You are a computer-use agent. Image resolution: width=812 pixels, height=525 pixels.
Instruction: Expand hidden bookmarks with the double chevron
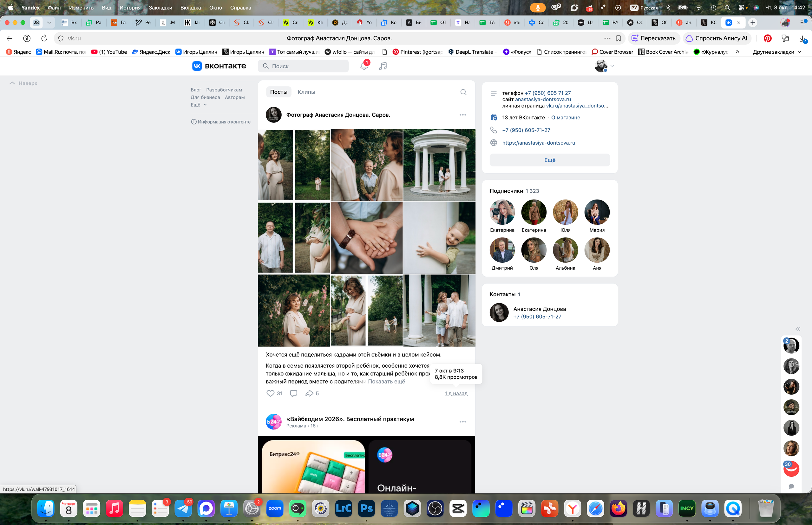(737, 52)
